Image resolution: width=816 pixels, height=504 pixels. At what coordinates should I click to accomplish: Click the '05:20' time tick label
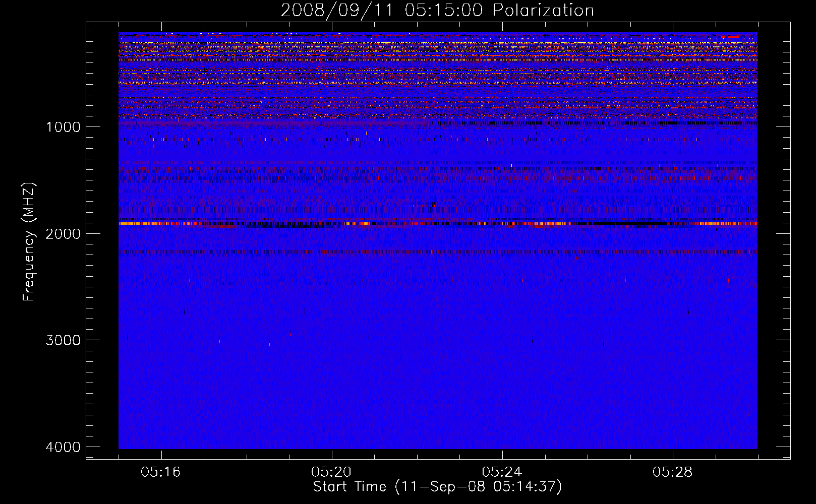331,472
